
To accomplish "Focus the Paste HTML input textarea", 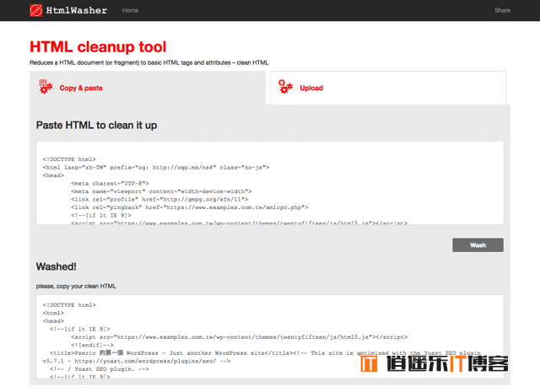I will 270,183.
